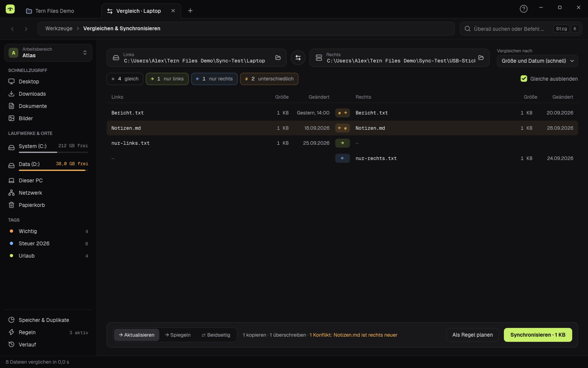Toggle the '2 unterschiedlich' filter chip
Image resolution: width=588 pixels, height=368 pixels.
pos(269,79)
